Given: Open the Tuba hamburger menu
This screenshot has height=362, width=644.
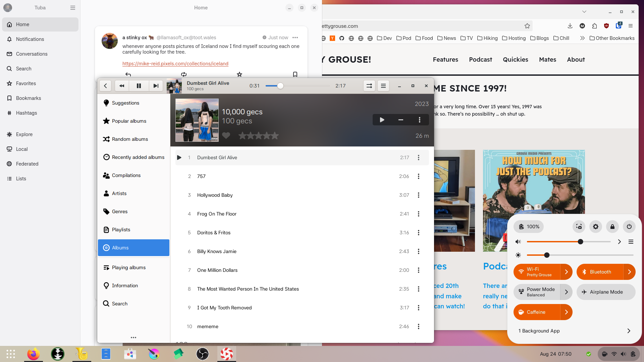Looking at the screenshot, I should coord(73,8).
